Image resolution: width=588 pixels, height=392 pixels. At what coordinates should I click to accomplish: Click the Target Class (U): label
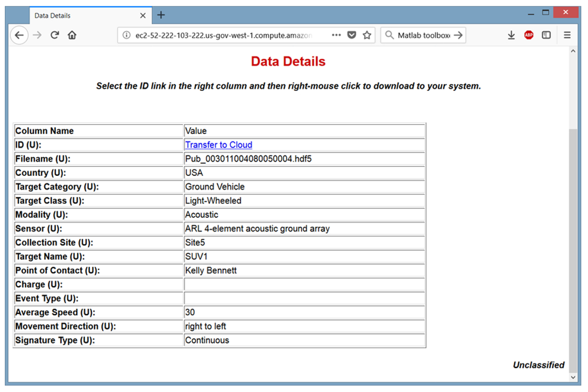pos(50,201)
